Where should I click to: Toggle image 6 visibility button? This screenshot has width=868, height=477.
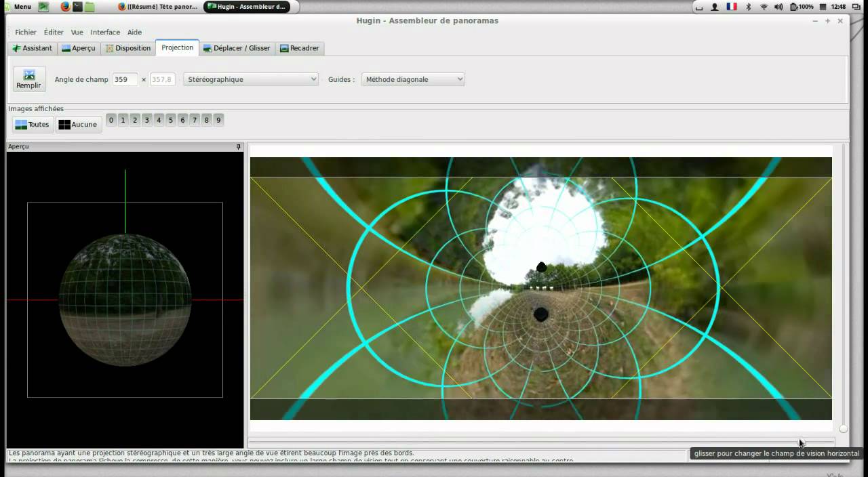[182, 120]
